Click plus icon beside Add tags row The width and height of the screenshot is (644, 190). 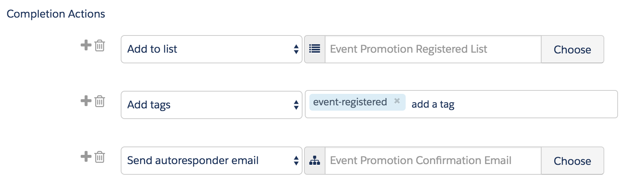(x=86, y=101)
